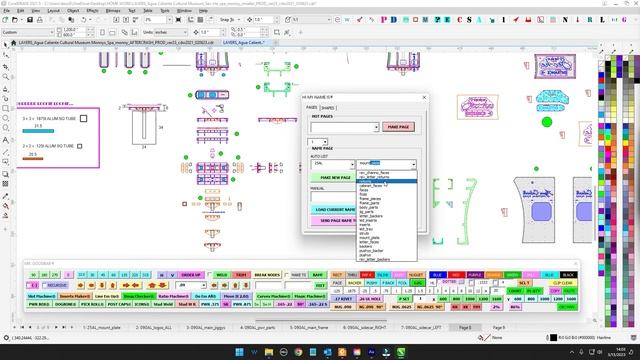Run the black N macro icon

565,20
